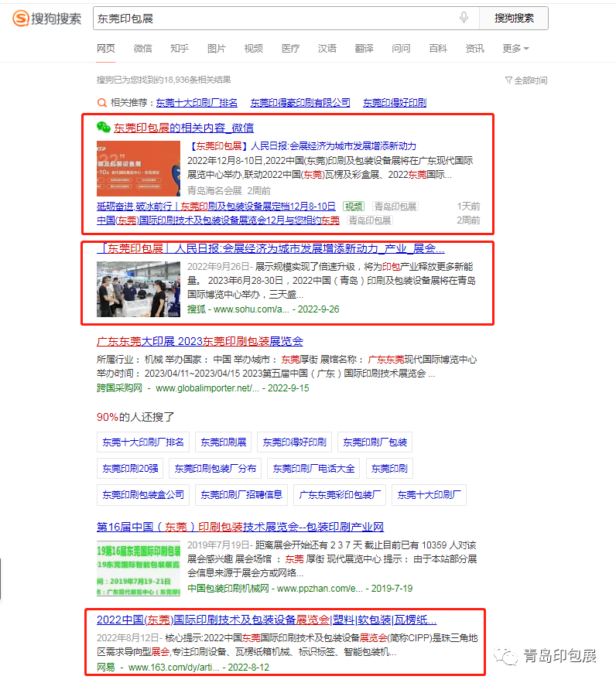Open the 视频 tab
The height and width of the screenshot is (683, 616).
point(254,49)
